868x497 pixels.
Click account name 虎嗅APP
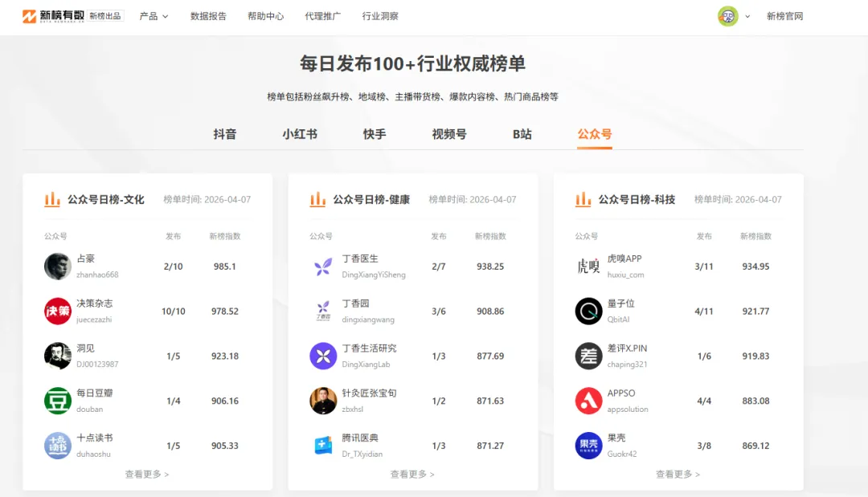click(x=624, y=259)
